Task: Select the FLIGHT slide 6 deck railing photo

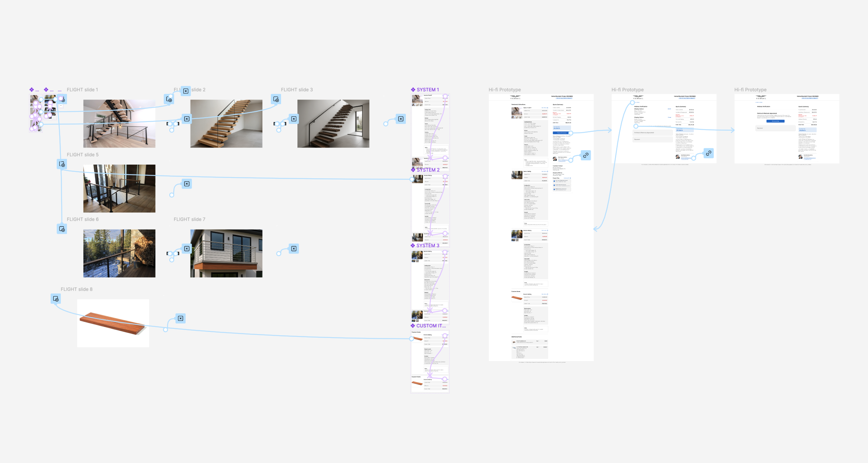Action: coord(119,253)
